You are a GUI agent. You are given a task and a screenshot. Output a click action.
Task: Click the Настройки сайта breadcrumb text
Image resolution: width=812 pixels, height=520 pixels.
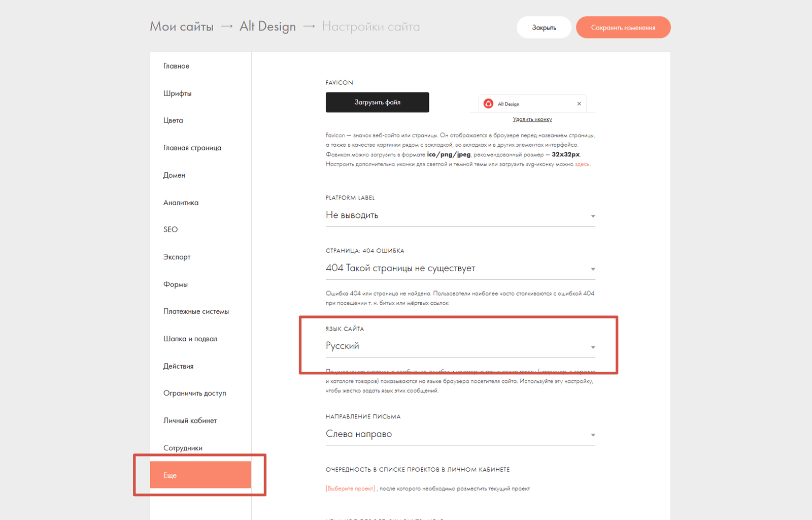pyautogui.click(x=371, y=26)
